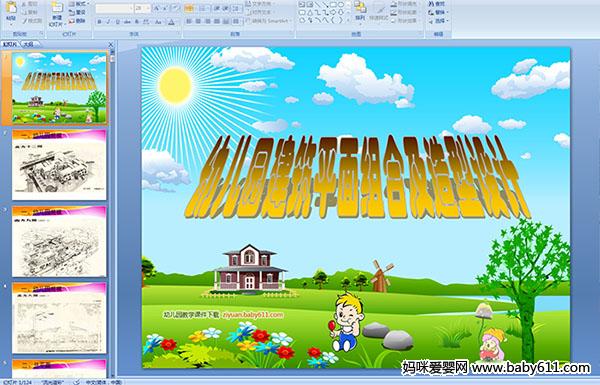600x385 pixels.
Task: Open the Layout dropdown
Action: [79, 4]
